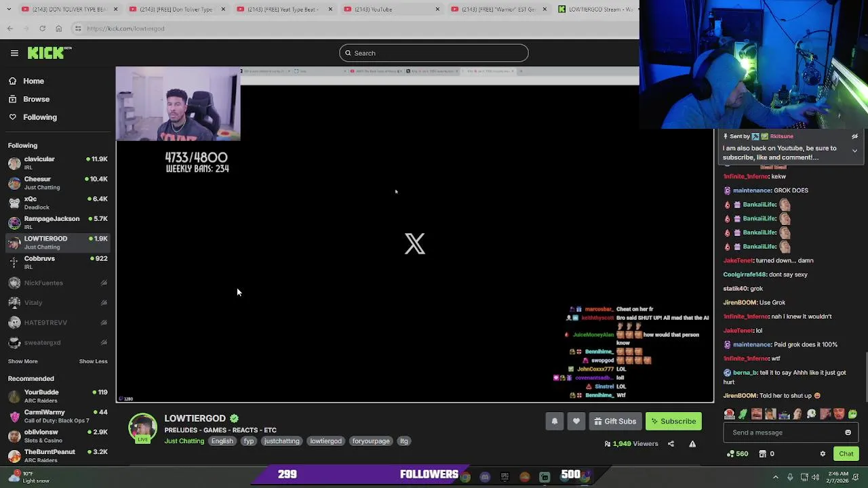Click chat username Coolgirrafe148
The width and height of the screenshot is (868, 488).
click(x=745, y=274)
